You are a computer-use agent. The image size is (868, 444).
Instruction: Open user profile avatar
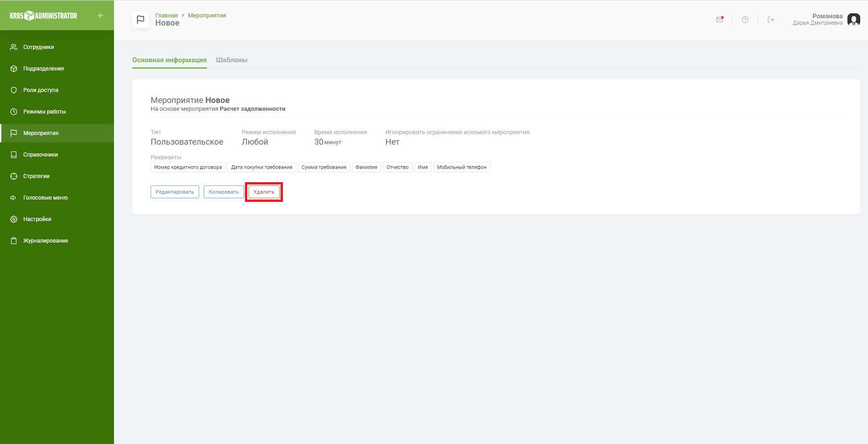tap(853, 20)
